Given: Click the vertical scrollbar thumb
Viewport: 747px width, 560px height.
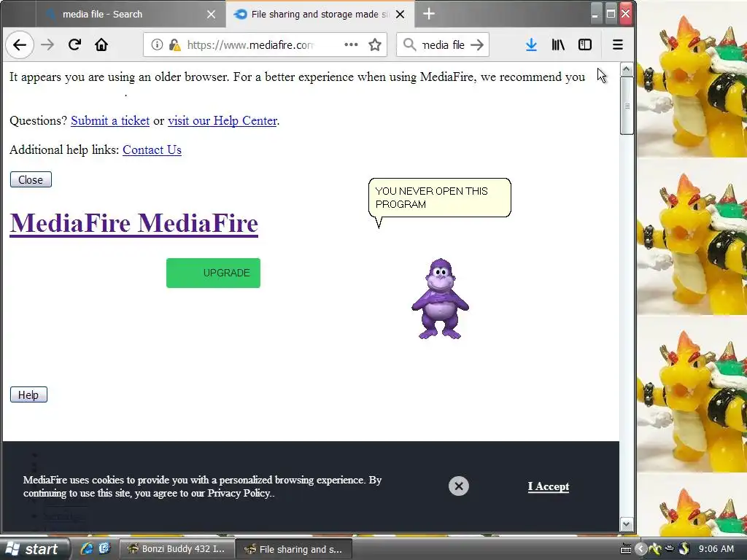Looking at the screenshot, I should click(x=627, y=106).
